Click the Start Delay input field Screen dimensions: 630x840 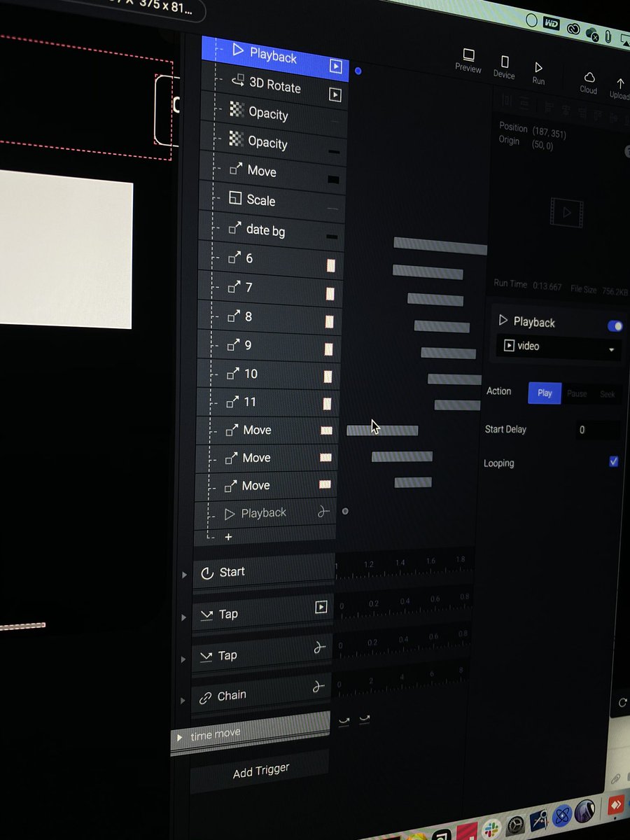[x=597, y=430]
